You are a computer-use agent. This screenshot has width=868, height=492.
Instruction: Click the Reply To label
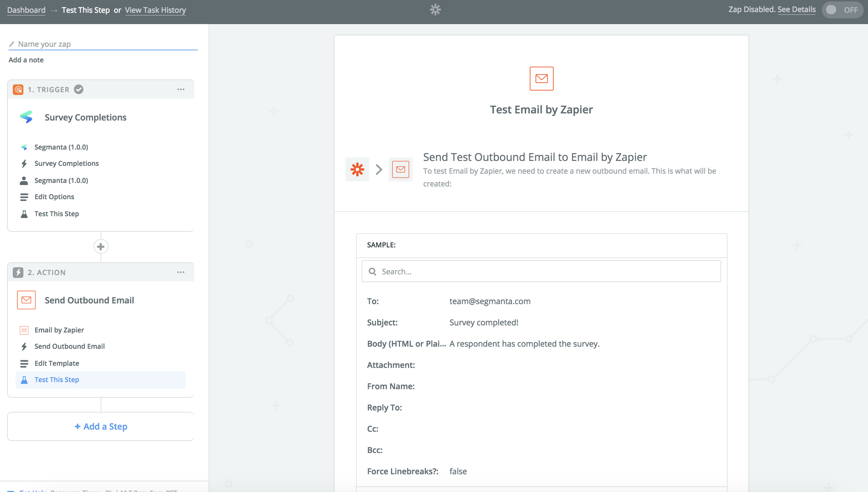[384, 408]
